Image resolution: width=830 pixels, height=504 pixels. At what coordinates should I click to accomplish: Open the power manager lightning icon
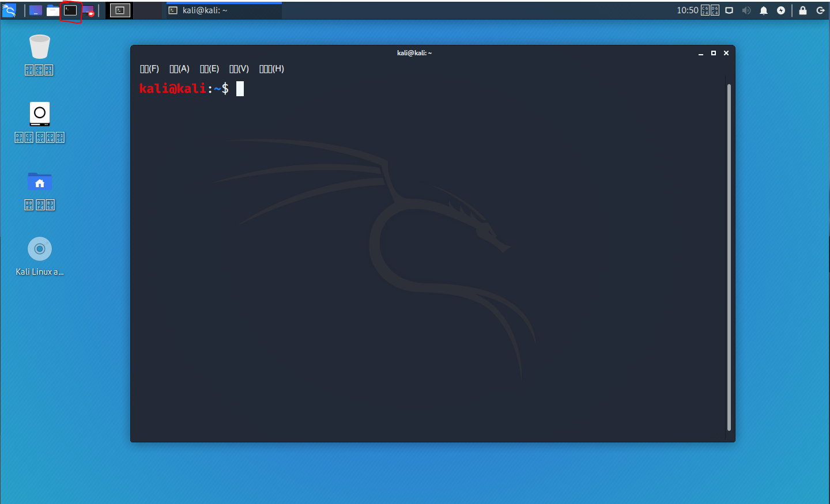pos(781,10)
